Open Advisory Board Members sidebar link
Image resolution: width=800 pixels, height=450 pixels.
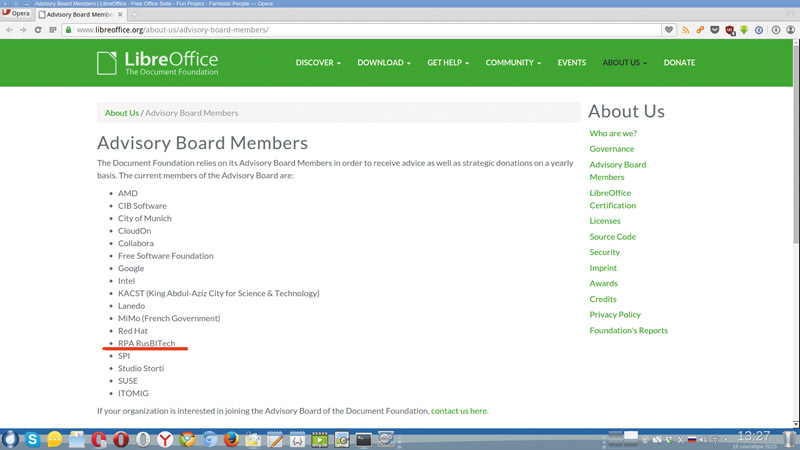click(617, 170)
